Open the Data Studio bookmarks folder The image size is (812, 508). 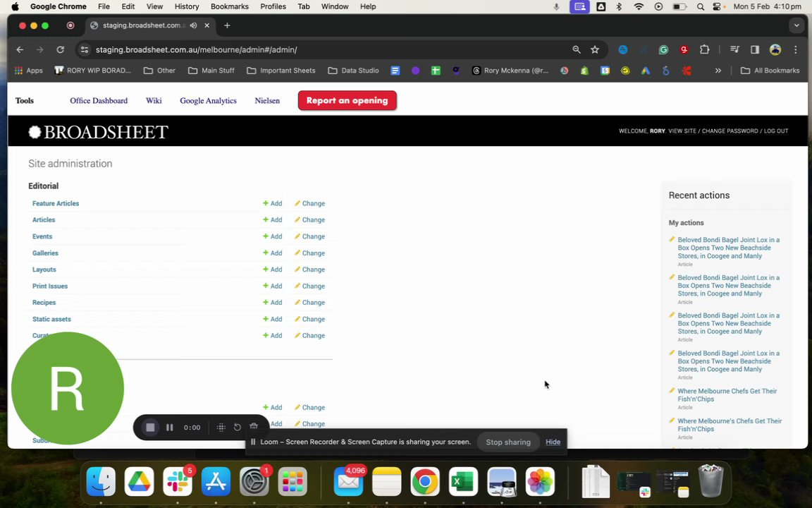pyautogui.click(x=353, y=71)
